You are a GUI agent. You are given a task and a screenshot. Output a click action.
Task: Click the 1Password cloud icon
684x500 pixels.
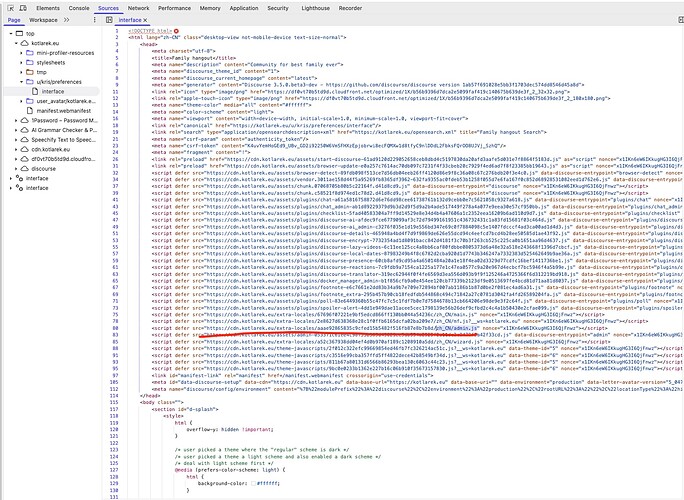pyautogui.click(x=24, y=120)
